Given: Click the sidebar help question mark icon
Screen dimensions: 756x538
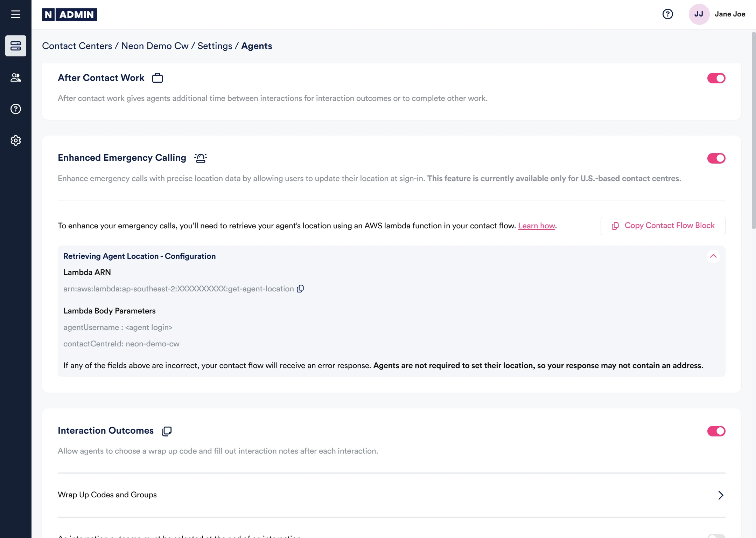Looking at the screenshot, I should tap(16, 109).
